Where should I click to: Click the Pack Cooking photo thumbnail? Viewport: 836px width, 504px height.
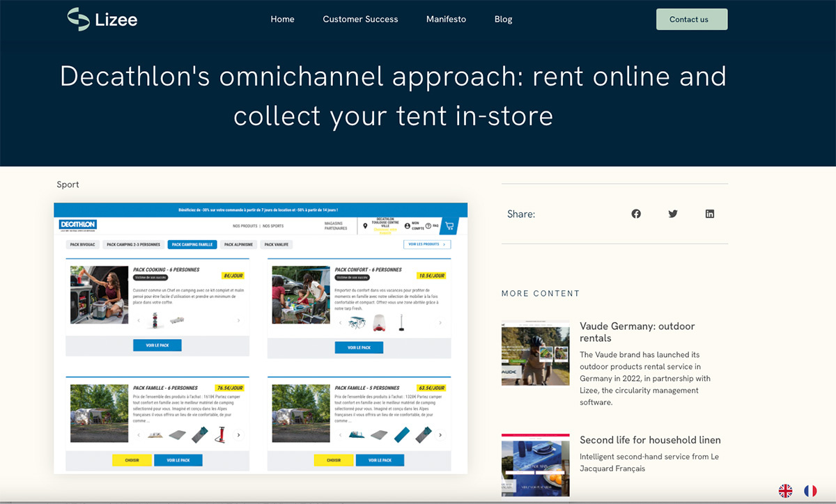100,294
